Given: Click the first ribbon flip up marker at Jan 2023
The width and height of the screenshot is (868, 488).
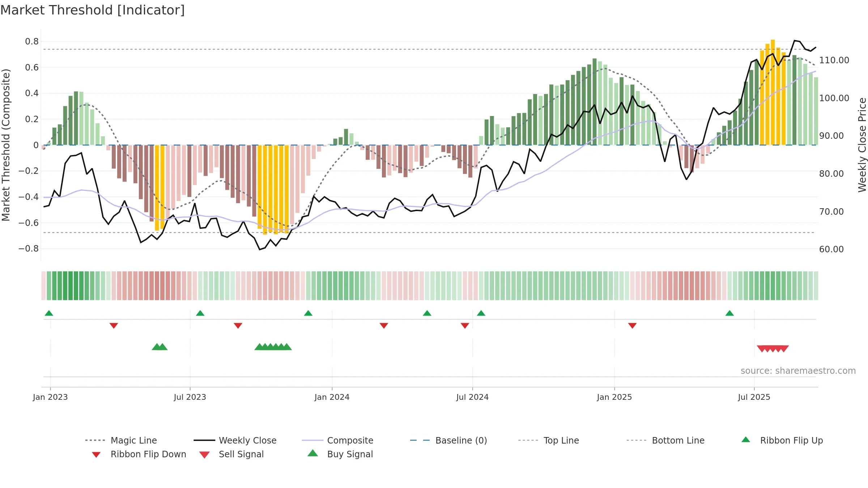Looking at the screenshot, I should point(49,313).
